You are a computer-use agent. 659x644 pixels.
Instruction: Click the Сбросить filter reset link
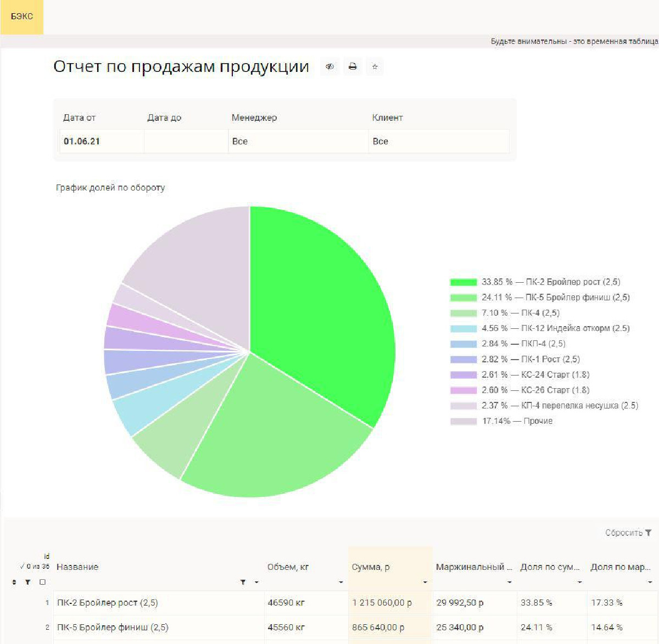tap(623, 533)
